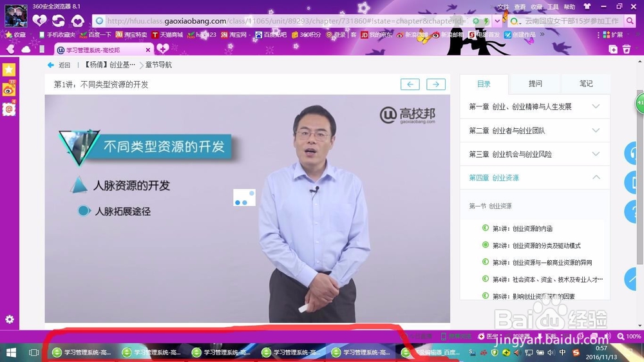Go to previous lecture with left arrow
The image size is (644, 362).
[410, 84]
